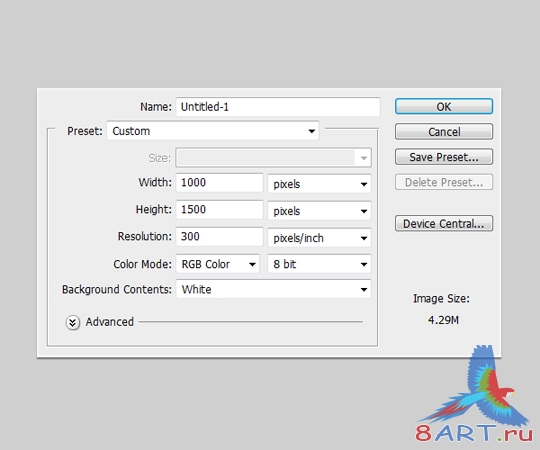Click Save Preset button
Image resolution: width=540 pixels, height=450 pixels.
(x=444, y=157)
